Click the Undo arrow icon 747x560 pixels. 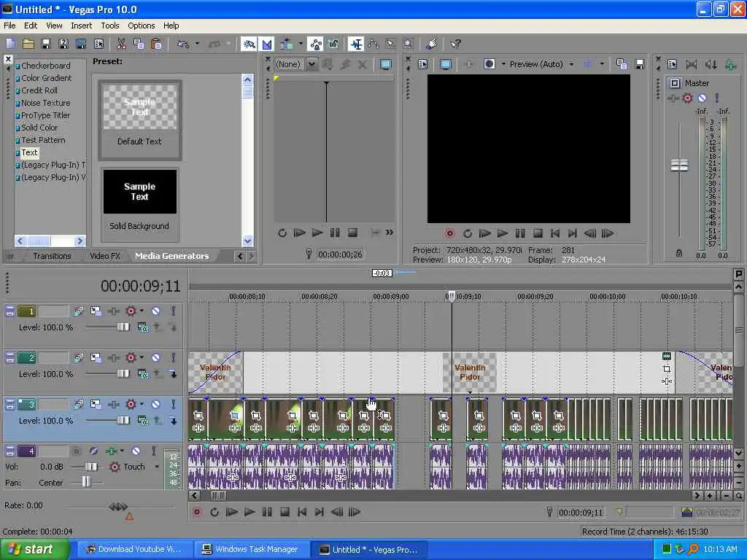click(183, 44)
